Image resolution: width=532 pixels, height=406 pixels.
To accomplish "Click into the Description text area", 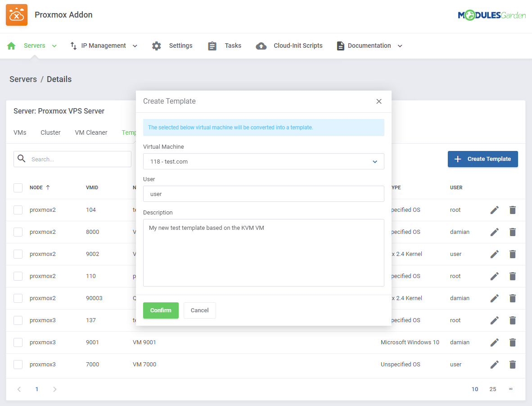I will click(264, 253).
